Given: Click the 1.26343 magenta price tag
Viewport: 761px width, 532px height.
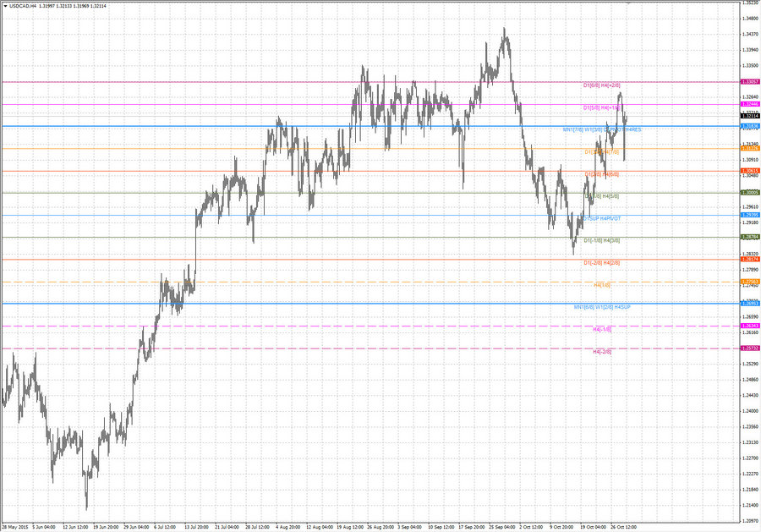Looking at the screenshot, I should coord(750,326).
